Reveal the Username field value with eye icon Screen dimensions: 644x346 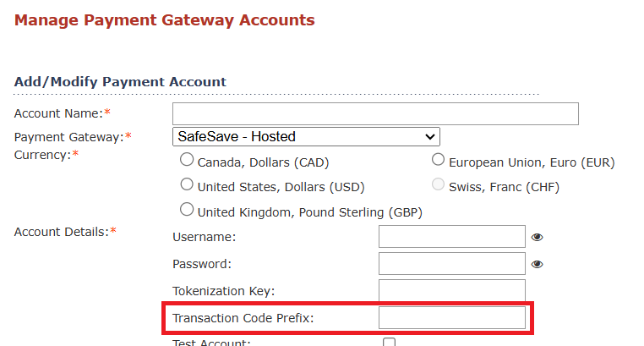[x=537, y=237]
